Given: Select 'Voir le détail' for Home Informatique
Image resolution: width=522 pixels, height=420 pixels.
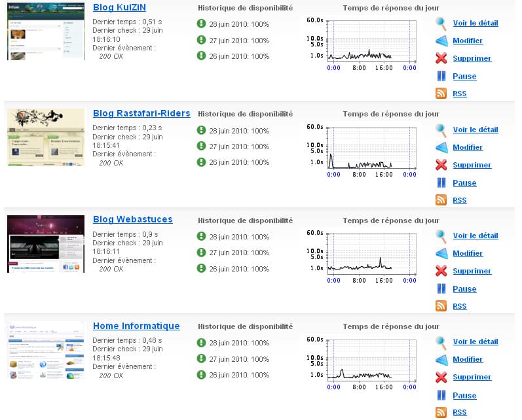Looking at the screenshot, I should coord(475,341).
